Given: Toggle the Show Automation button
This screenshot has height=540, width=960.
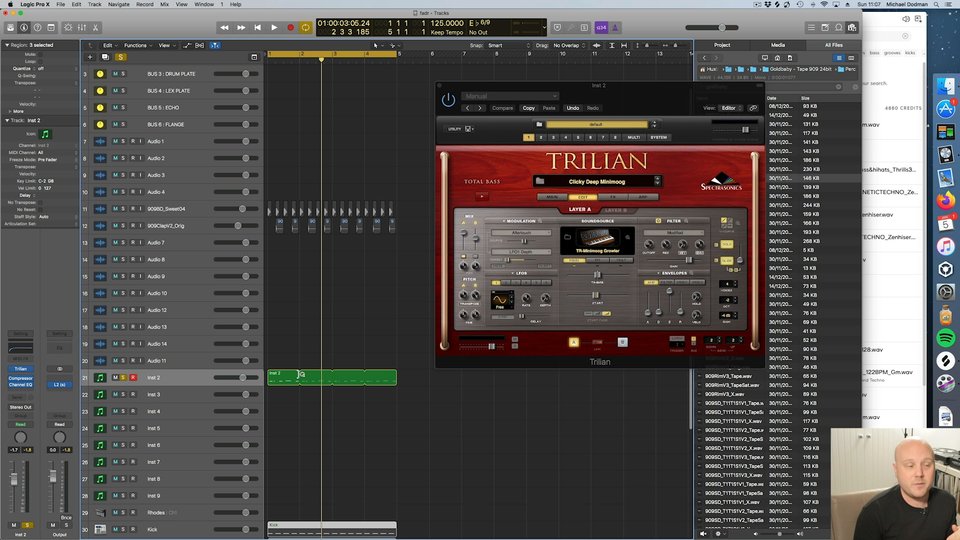Looking at the screenshot, I should (187, 45).
